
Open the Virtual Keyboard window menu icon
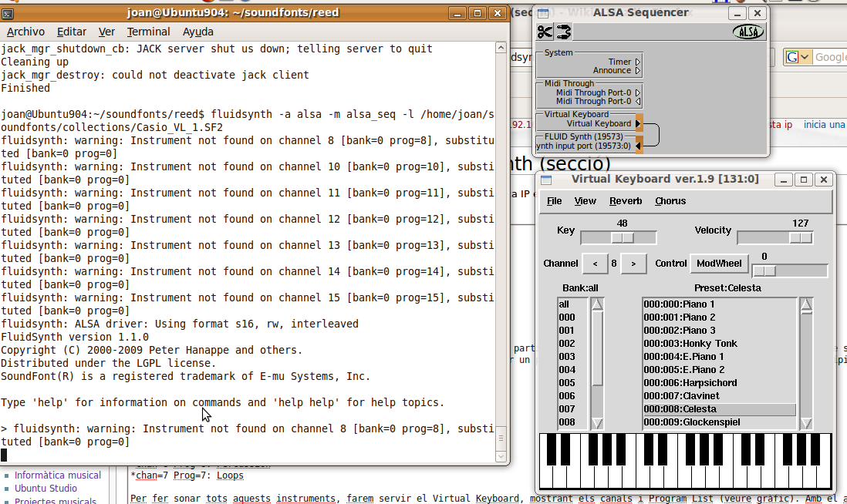[546, 180]
